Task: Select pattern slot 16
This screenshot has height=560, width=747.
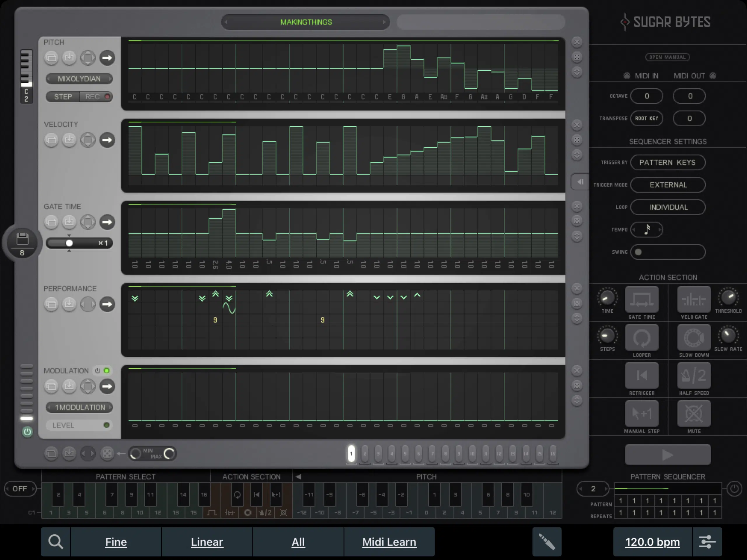Action: (553, 453)
